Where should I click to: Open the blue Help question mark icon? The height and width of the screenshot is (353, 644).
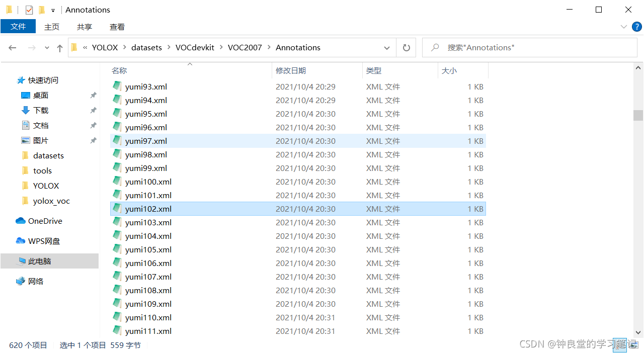point(636,27)
